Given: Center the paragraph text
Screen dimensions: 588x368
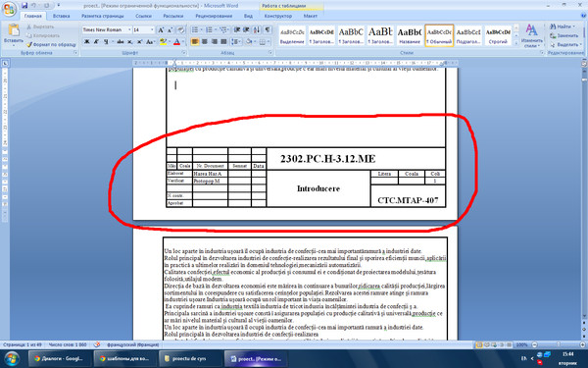Looking at the screenshot, I should click(x=205, y=41).
